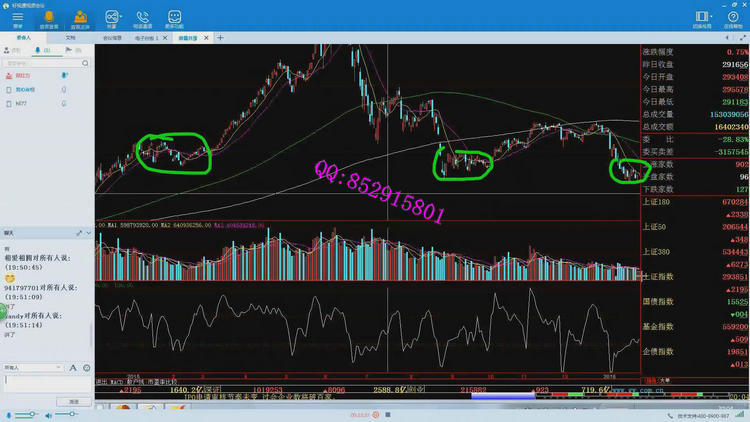Click the orange presenter icon in the toolbar

(81, 18)
